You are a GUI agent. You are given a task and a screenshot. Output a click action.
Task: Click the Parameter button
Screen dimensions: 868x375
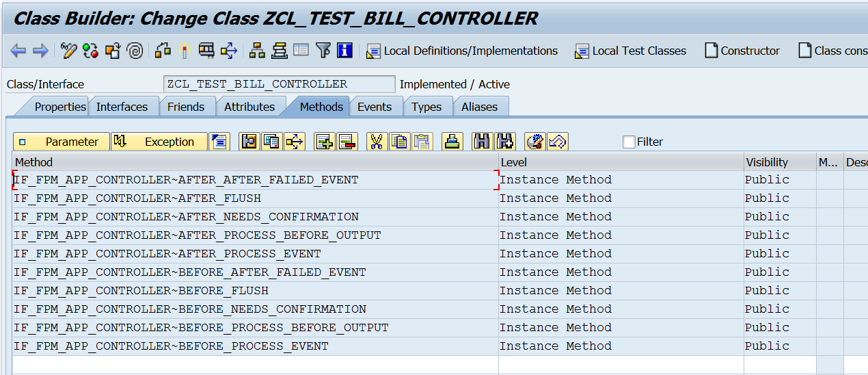(62, 142)
